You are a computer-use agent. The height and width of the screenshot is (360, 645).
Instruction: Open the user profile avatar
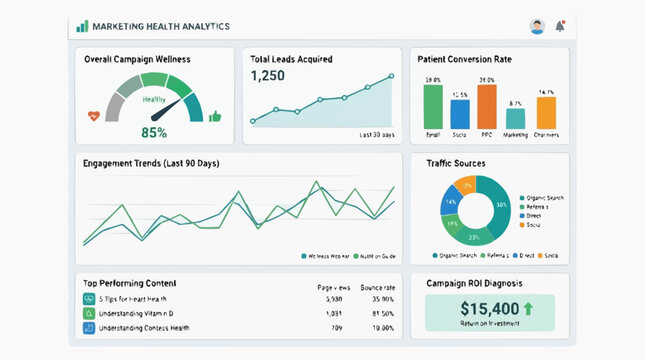537,26
